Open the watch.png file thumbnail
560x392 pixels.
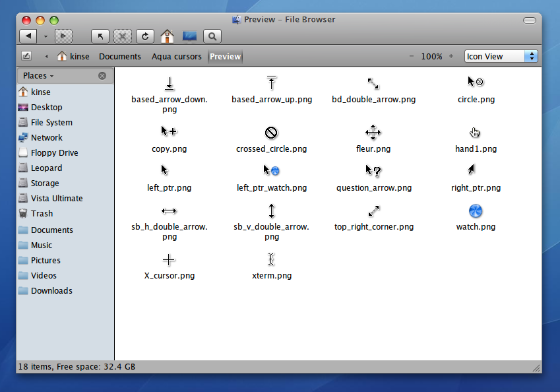pos(476,211)
